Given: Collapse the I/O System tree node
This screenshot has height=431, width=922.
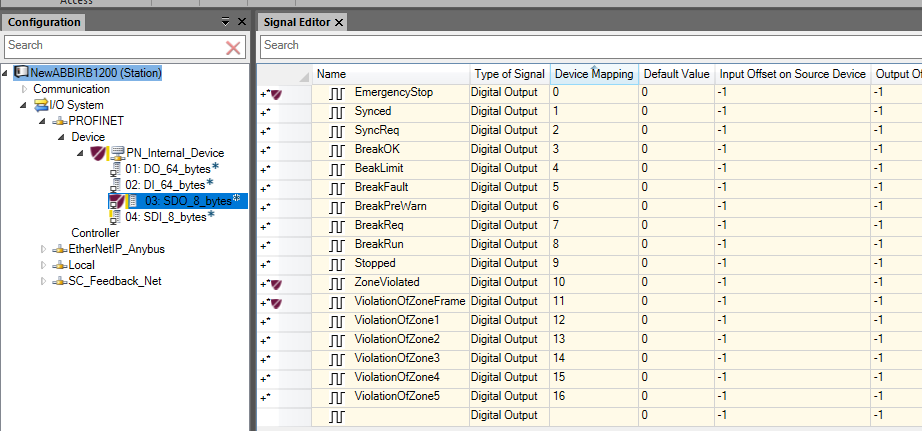Looking at the screenshot, I should point(25,105).
